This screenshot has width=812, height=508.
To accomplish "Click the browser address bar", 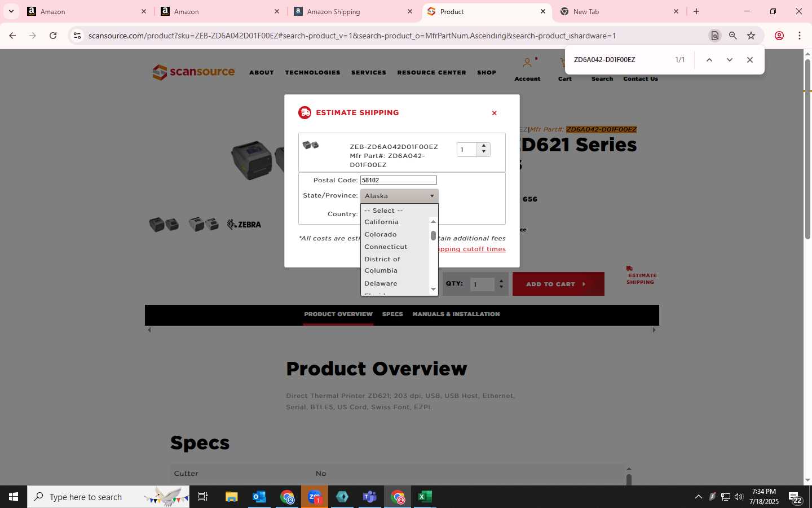I will point(395,36).
